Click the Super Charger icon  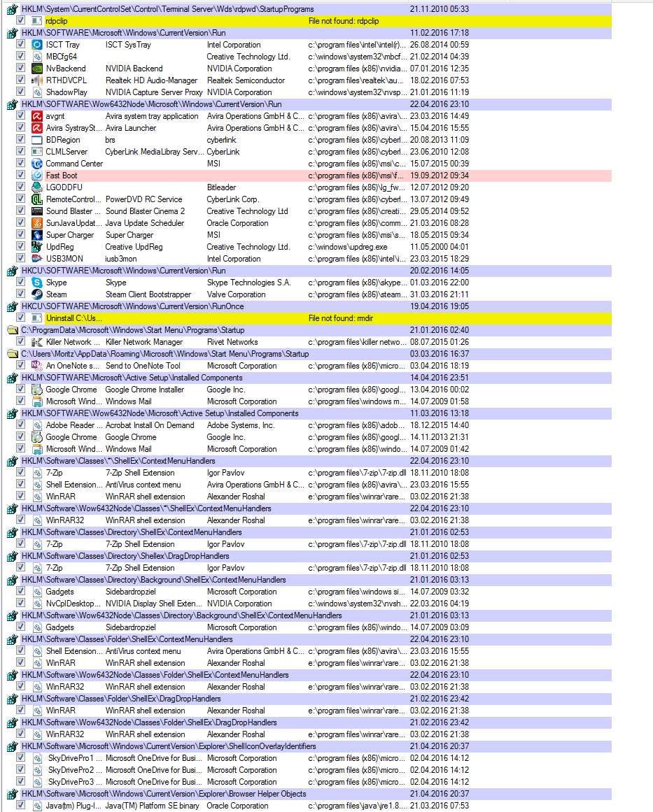(x=37, y=235)
